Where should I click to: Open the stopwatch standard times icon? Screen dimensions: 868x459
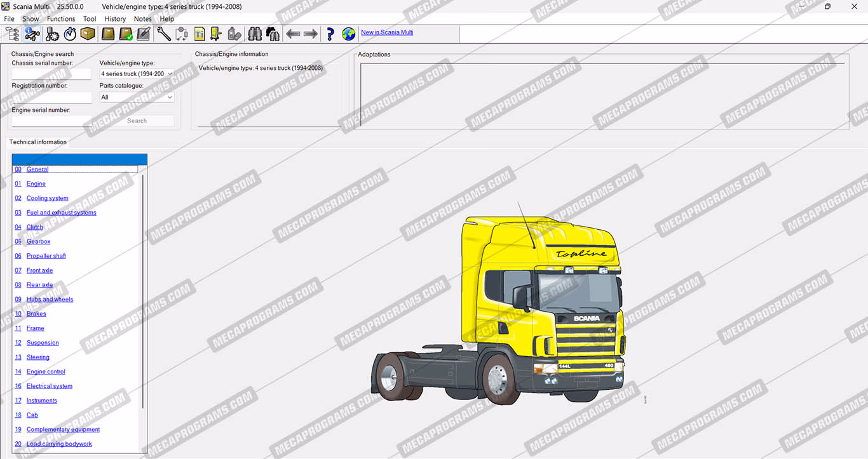coord(70,34)
